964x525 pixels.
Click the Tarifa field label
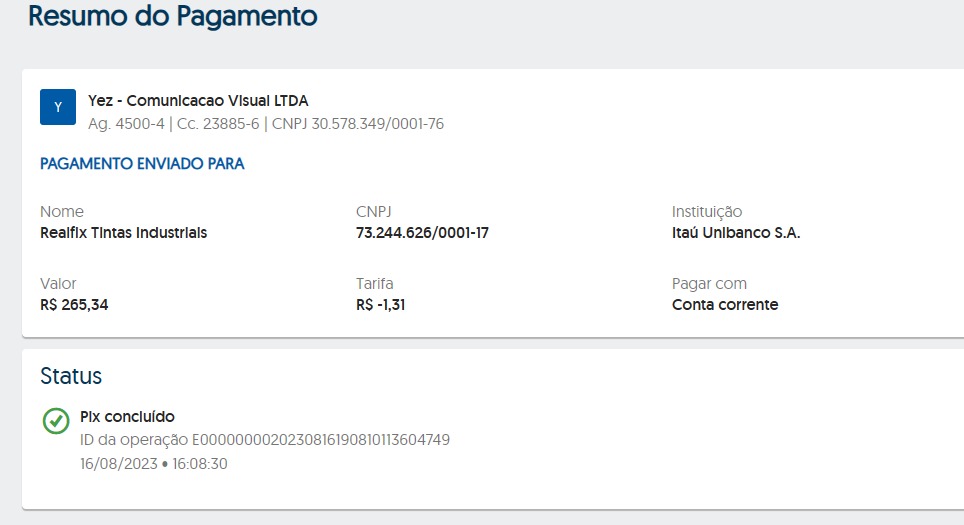tap(374, 284)
